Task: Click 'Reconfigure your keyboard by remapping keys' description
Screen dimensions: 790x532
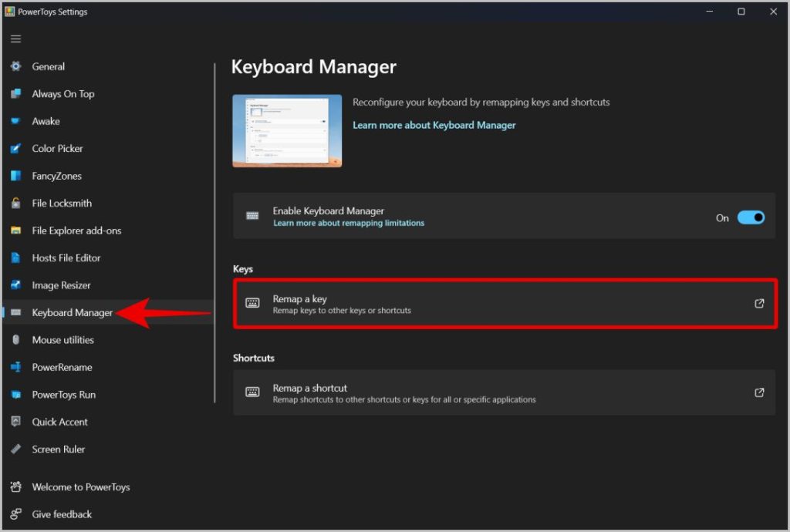Action: (x=481, y=103)
